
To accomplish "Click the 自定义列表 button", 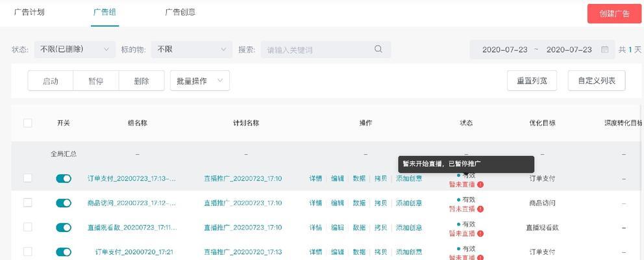I will pos(597,81).
